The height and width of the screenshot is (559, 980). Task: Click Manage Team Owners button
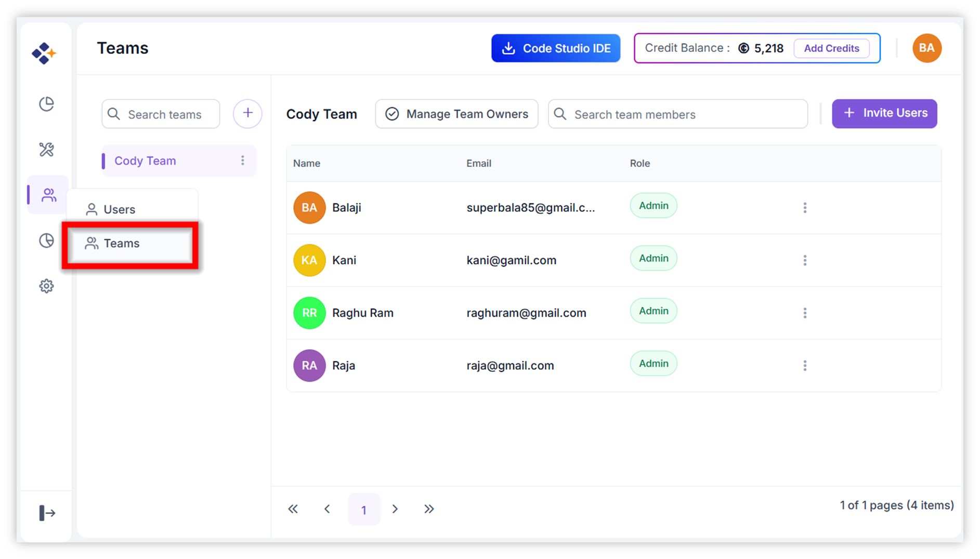pos(456,114)
